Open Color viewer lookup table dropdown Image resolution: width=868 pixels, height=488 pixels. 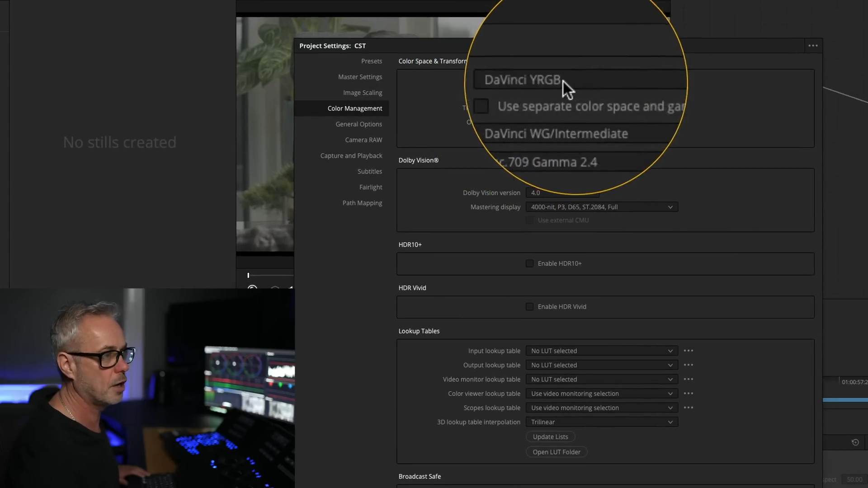tap(602, 394)
